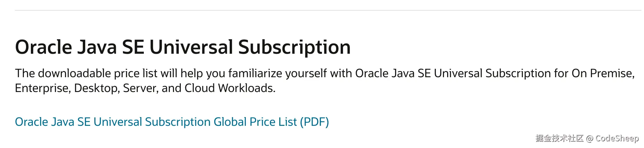
Task: Click the "Oracle Java SE" start of the blue link
Action: coord(53,122)
